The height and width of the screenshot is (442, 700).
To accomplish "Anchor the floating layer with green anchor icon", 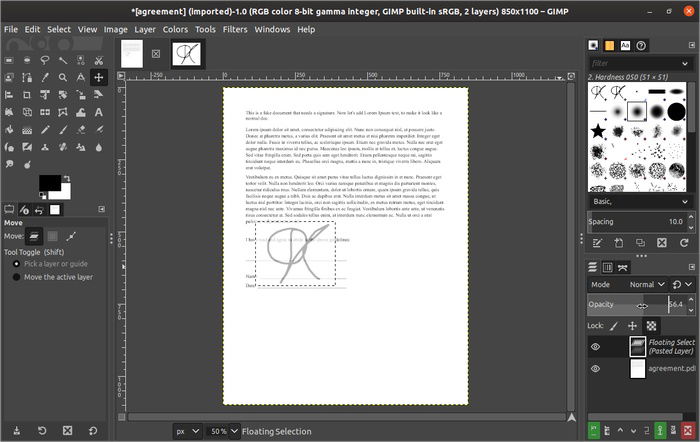I will pos(660,430).
